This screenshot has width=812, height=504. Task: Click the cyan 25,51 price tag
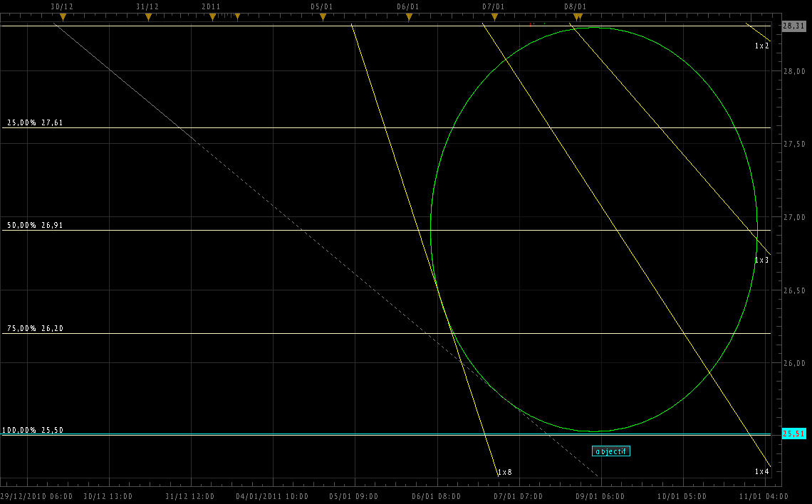tap(793, 434)
